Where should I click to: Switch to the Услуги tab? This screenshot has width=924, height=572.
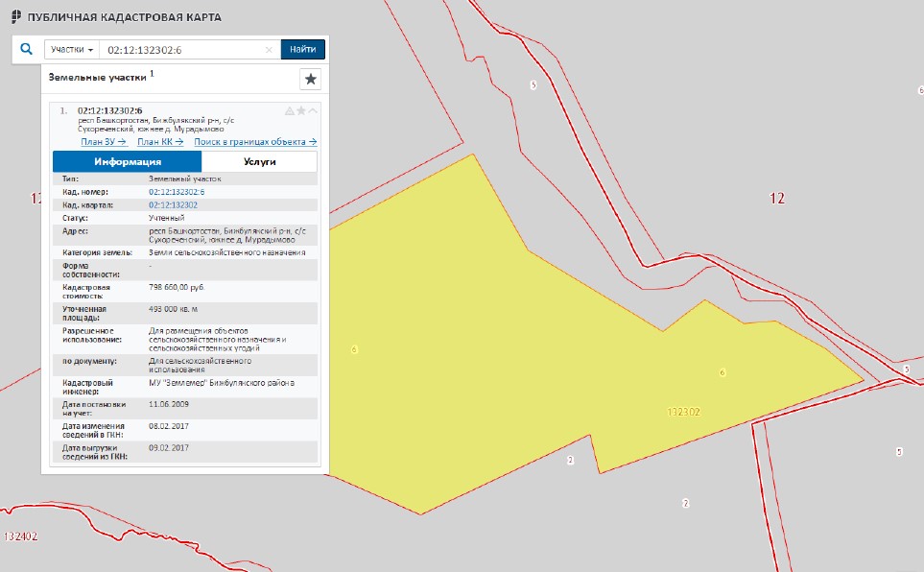click(x=259, y=162)
